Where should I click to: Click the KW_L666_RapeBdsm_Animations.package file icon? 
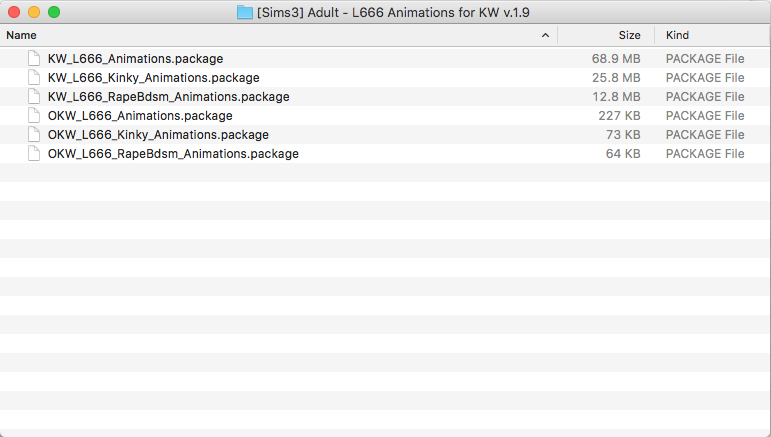(34, 96)
